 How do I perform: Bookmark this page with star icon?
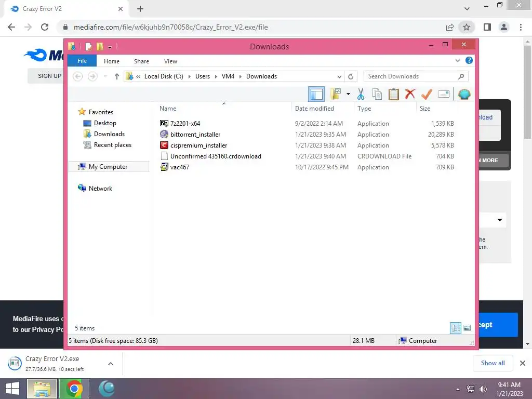pyautogui.click(x=467, y=27)
